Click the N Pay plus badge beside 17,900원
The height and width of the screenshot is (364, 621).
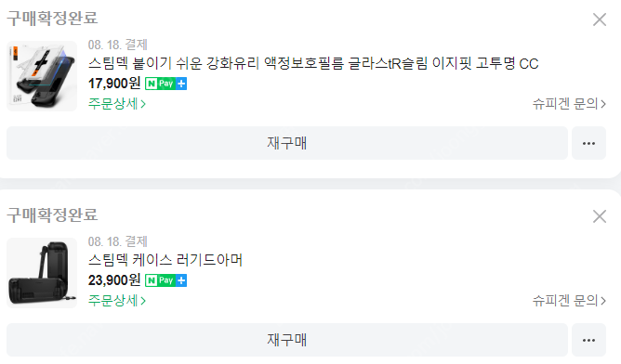click(165, 84)
